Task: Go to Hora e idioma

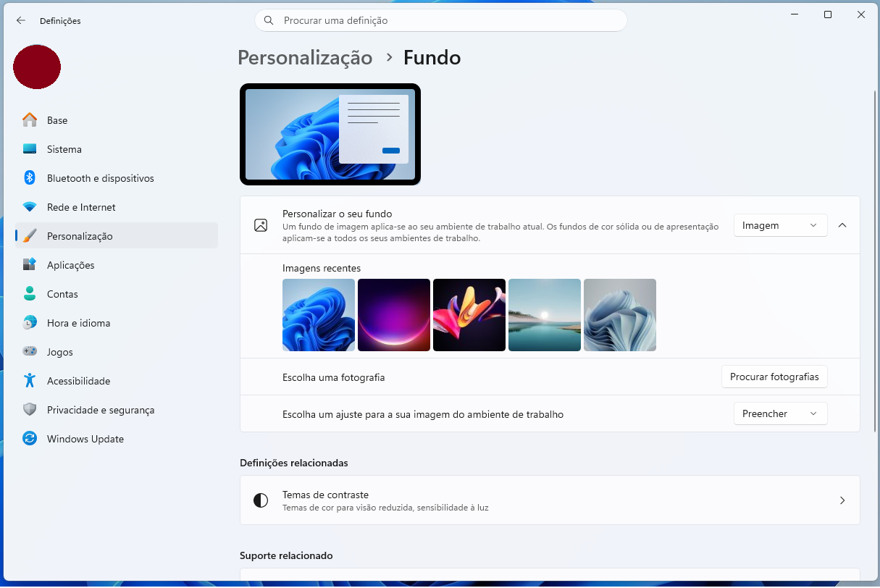Action: (x=117, y=323)
